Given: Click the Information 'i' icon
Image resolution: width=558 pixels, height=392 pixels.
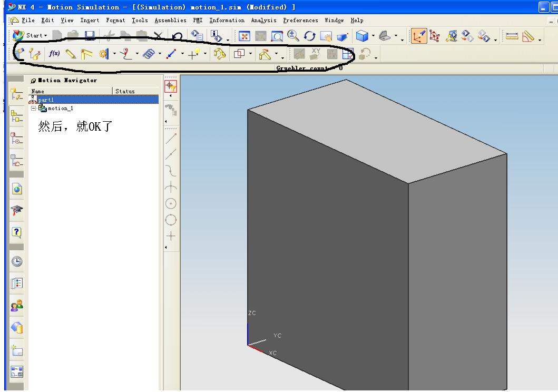Looking at the screenshot, I should coord(216,36).
